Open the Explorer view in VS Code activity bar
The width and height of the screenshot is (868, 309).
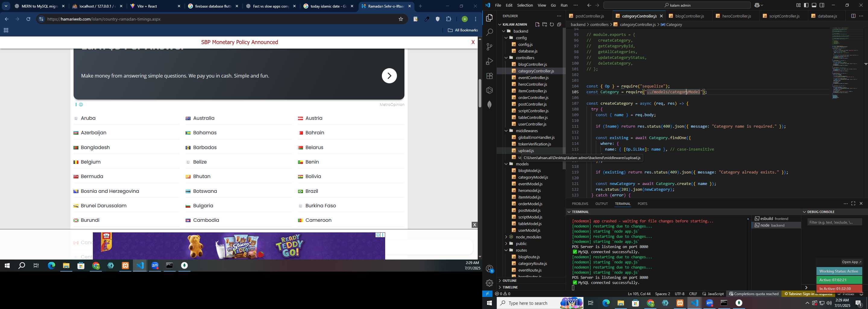489,18
